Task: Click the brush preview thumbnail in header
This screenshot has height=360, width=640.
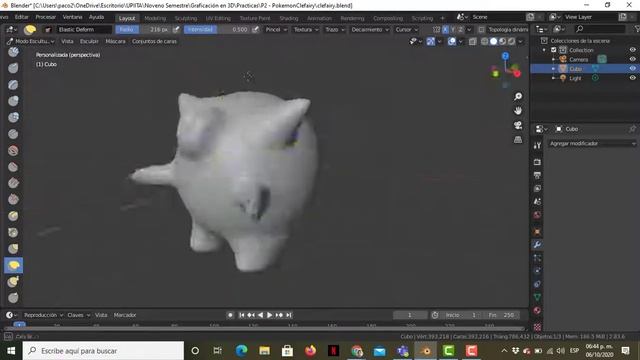Action: point(30,29)
